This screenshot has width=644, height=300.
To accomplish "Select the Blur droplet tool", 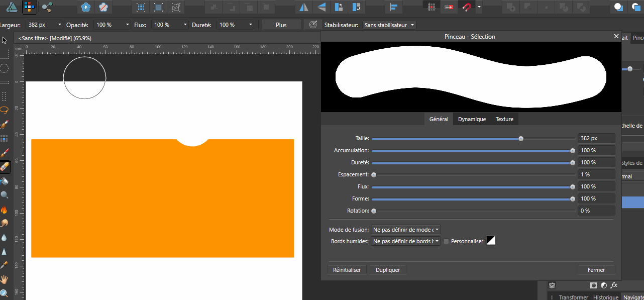I will click(5, 237).
